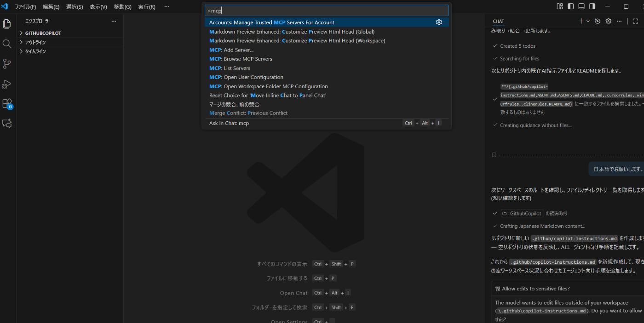Image resolution: width=644 pixels, height=323 pixels.
Task: Click the folder icon beside GithubCopilot reference
Action: 504,214
